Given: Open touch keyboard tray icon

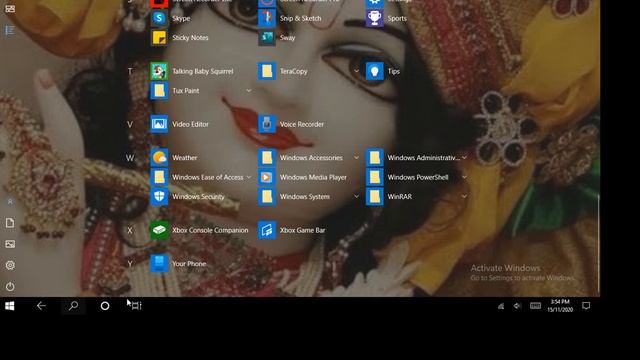Looking at the screenshot, I should [536, 306].
